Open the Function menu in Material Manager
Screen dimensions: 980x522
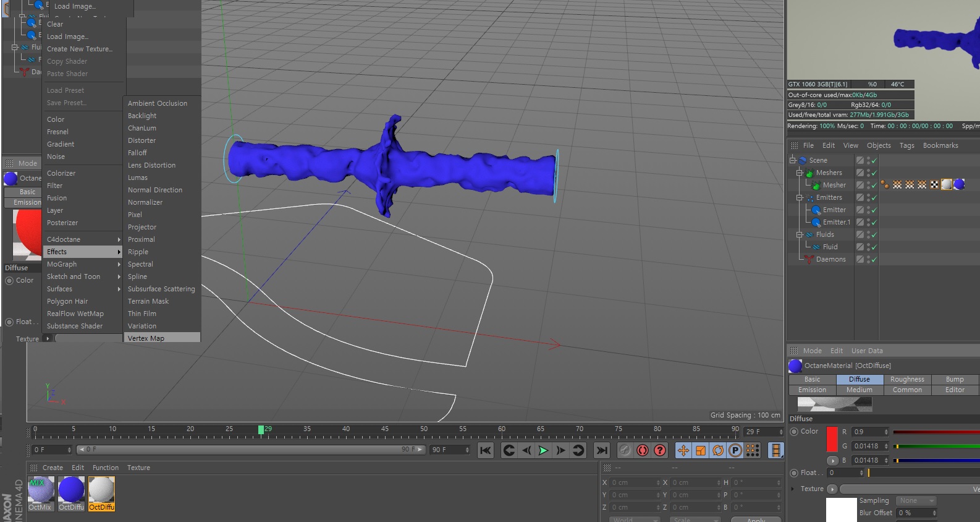(x=106, y=468)
